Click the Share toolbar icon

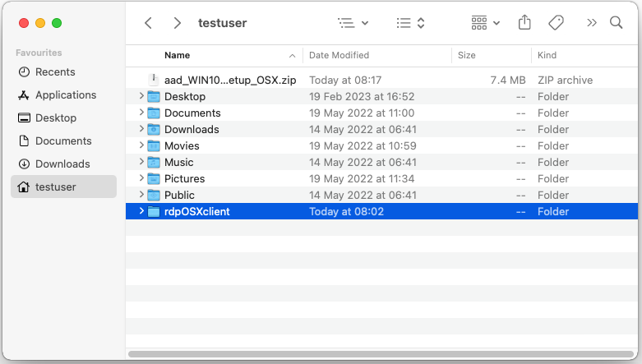[524, 23]
